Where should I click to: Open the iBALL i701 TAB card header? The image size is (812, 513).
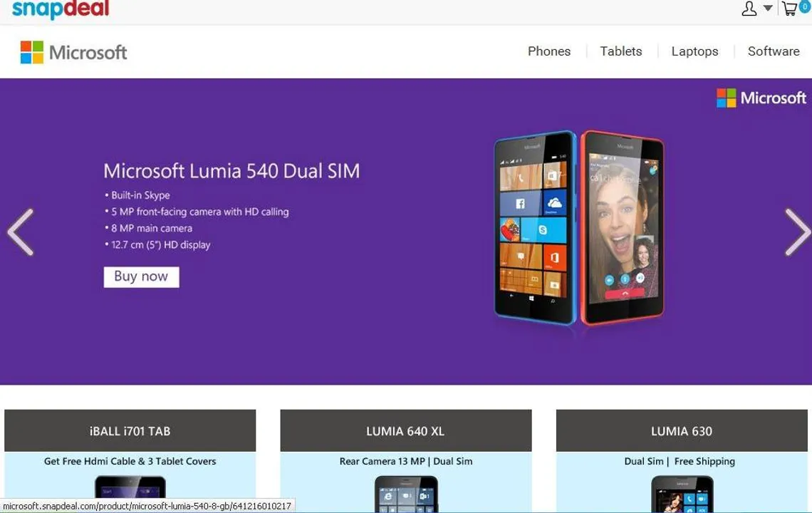(130, 430)
